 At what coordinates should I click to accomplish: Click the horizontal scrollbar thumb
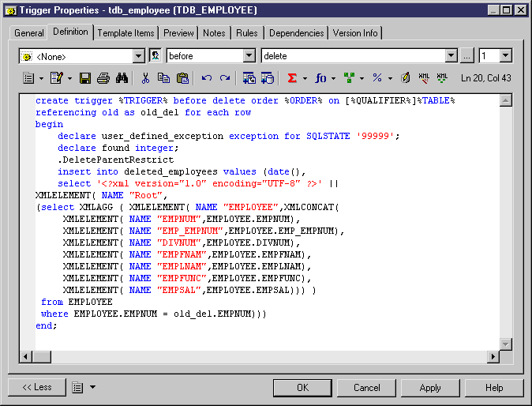pos(41,357)
